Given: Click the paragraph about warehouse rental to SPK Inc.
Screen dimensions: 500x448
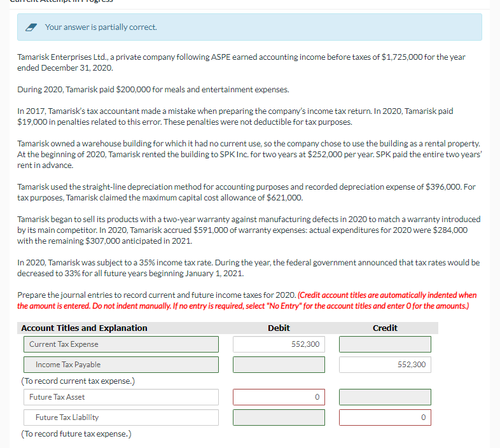Looking at the screenshot, I should pyautogui.click(x=249, y=155).
